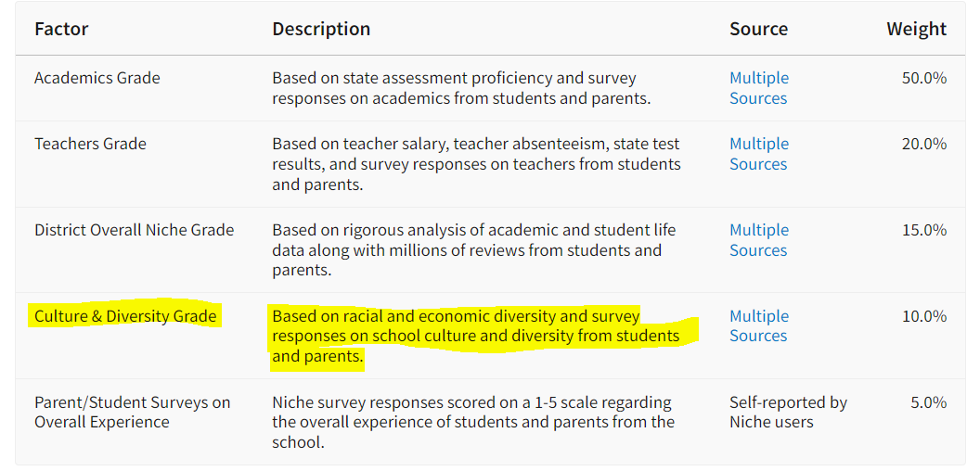Click the 50.0% weight value

pos(923,78)
